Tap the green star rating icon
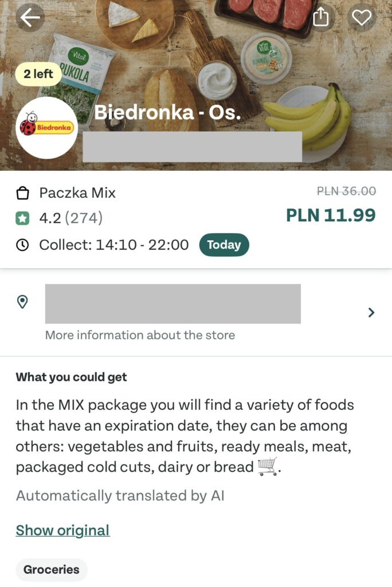Image resolution: width=392 pixels, height=587 pixels. pos(22,218)
